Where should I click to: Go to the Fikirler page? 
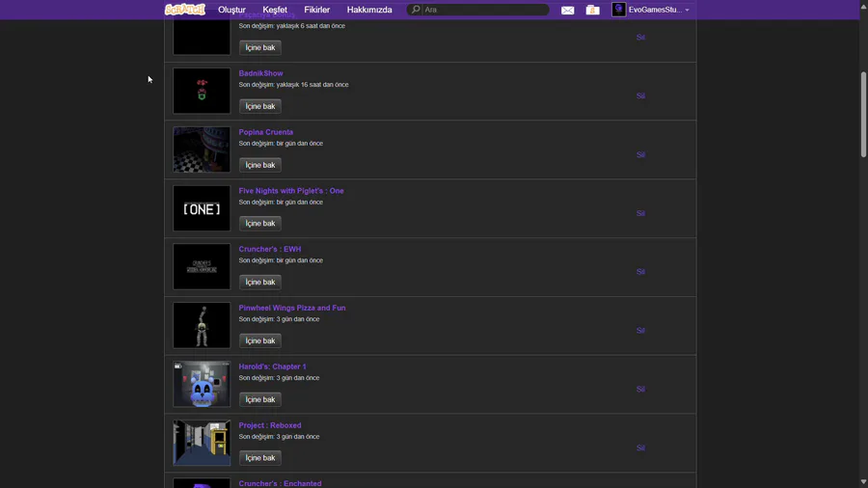[316, 10]
